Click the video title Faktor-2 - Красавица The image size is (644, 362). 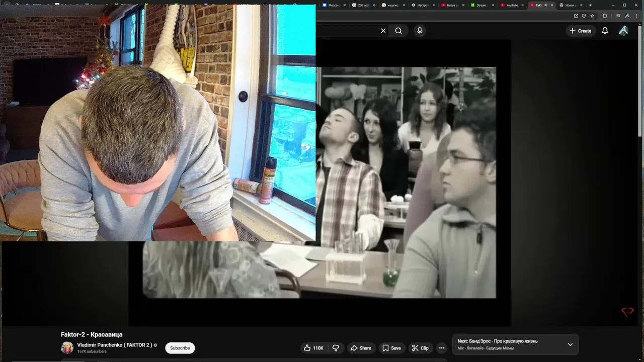[x=92, y=334]
